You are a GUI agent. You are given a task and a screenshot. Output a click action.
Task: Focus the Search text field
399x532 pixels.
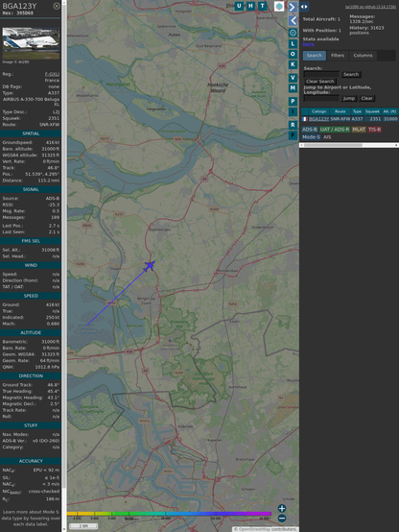coord(321,74)
